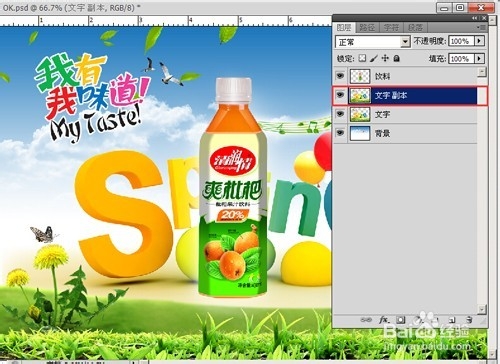The width and height of the screenshot is (500, 364).
Task: Toggle lock image pixels brush icon
Action: click(x=374, y=58)
